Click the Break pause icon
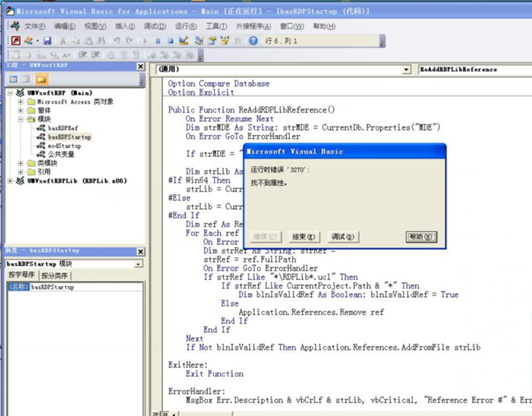 point(158,41)
